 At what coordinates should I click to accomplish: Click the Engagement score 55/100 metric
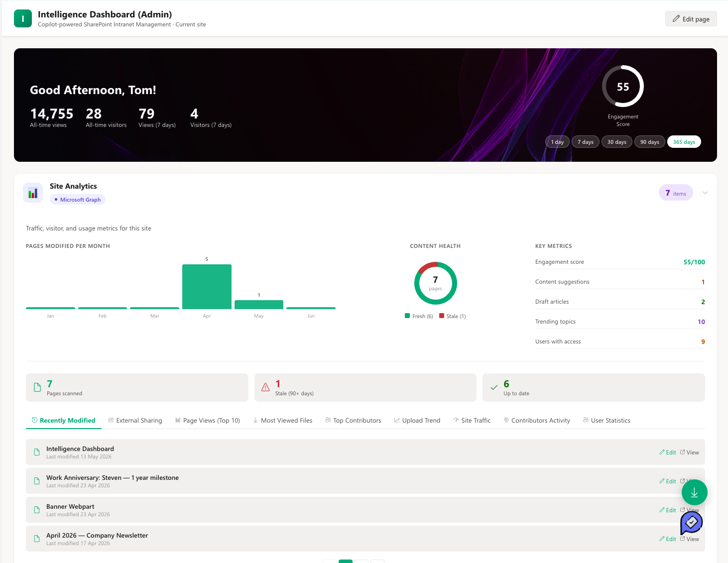tap(620, 262)
